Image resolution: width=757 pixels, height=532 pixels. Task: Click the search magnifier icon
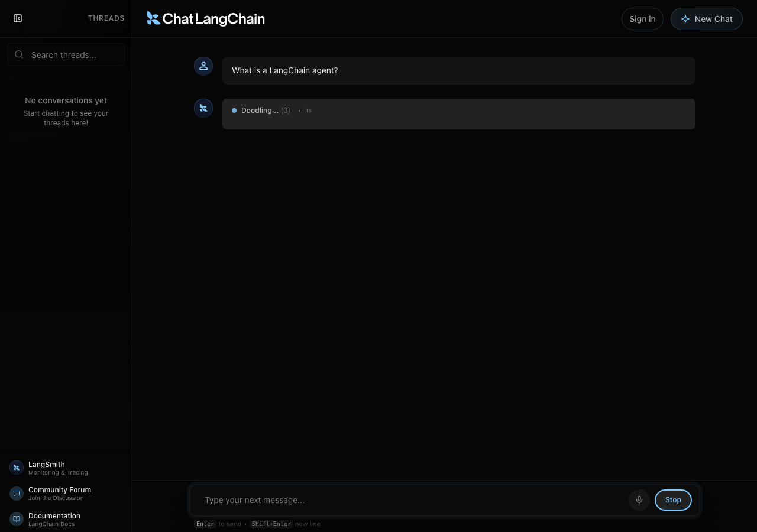tap(19, 54)
